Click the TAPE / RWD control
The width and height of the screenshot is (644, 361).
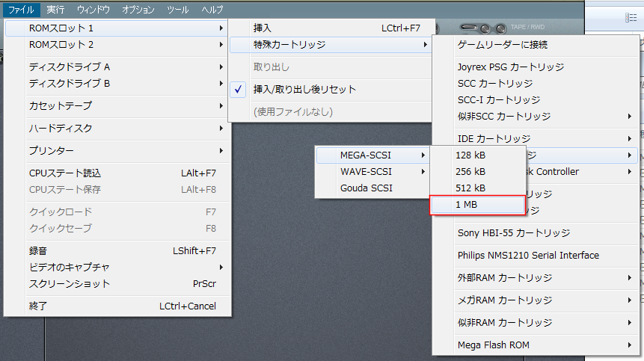point(527,27)
